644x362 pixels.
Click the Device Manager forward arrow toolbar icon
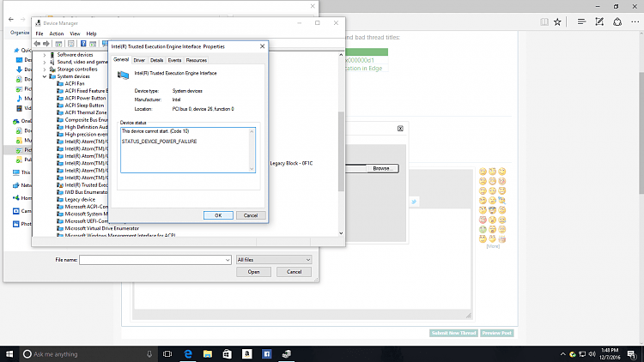pos(46,44)
